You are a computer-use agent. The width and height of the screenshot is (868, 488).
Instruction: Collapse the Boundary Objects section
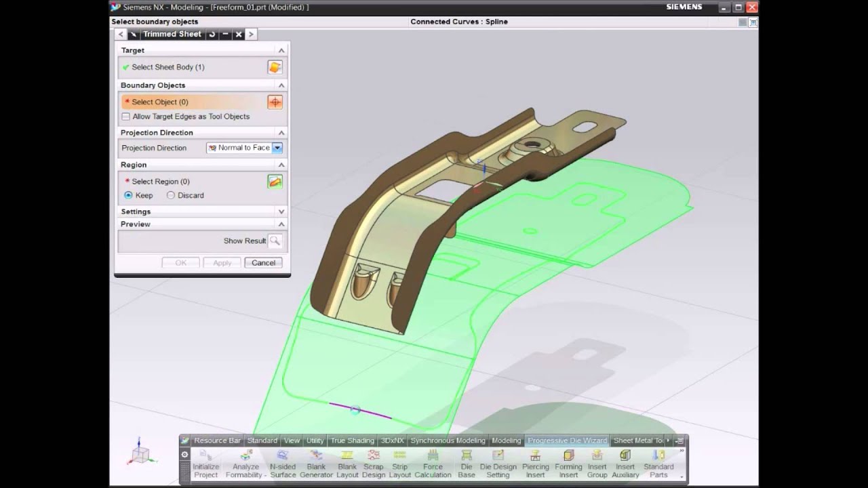pos(281,85)
